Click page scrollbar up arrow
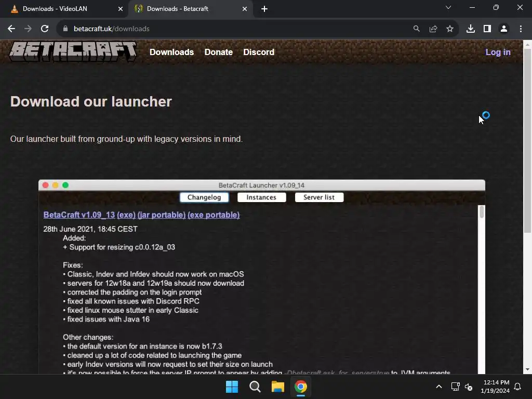Screen dimensions: 532x399 pyautogui.click(x=527, y=45)
